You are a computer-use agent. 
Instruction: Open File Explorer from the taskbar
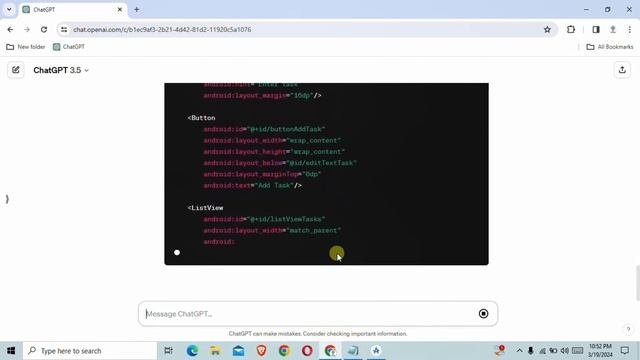(215, 351)
